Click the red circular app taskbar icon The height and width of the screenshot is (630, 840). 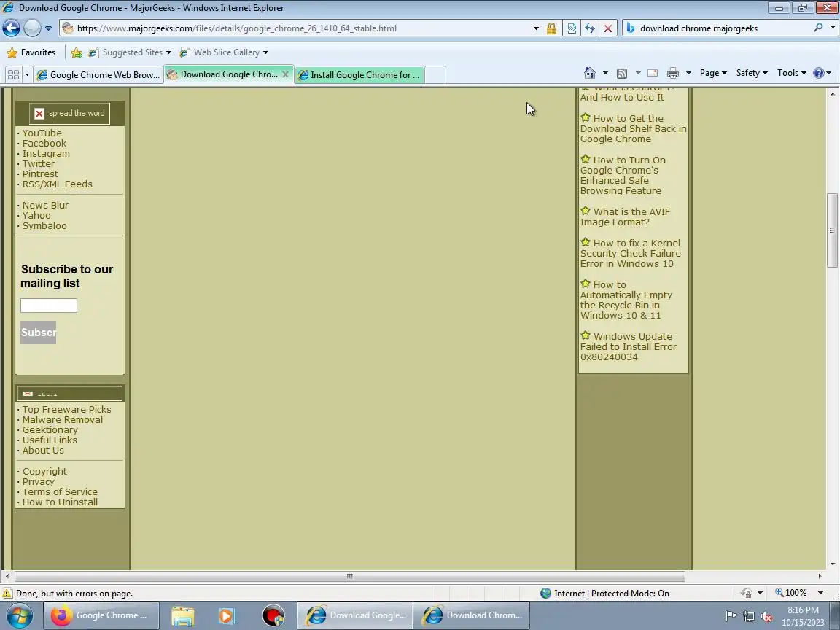click(273, 615)
